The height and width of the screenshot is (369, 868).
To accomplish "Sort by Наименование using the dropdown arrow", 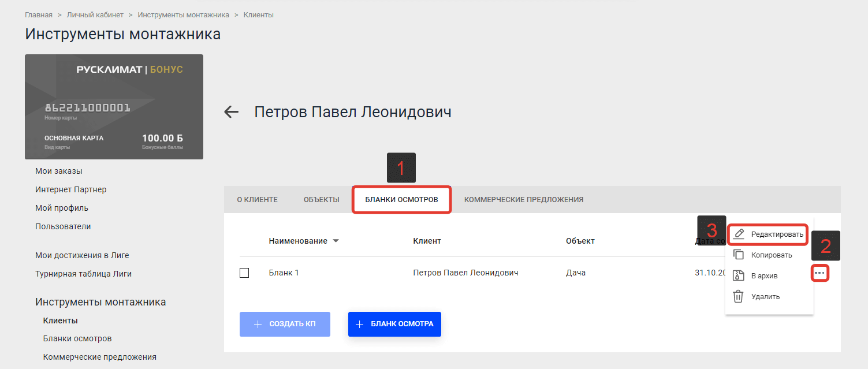I will coord(336,241).
